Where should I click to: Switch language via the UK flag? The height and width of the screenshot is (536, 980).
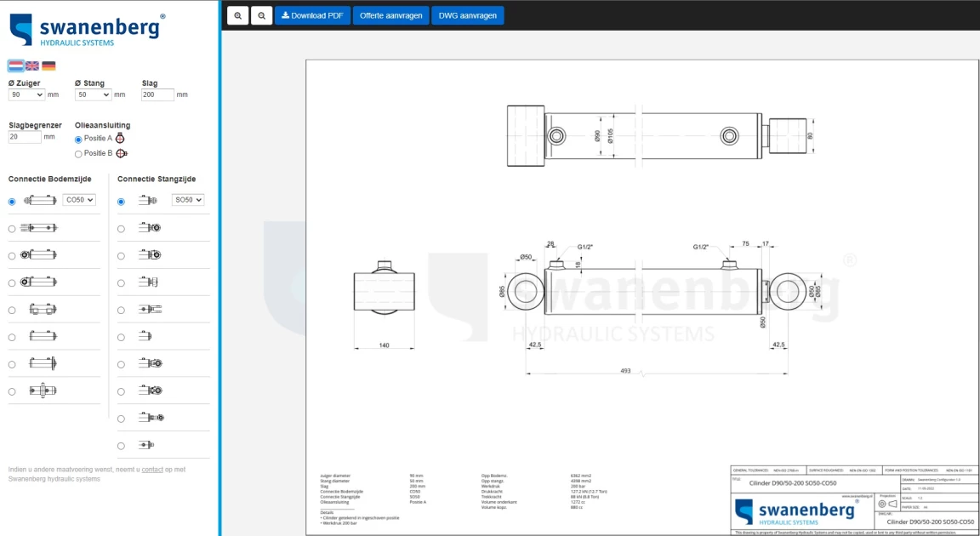(x=32, y=66)
